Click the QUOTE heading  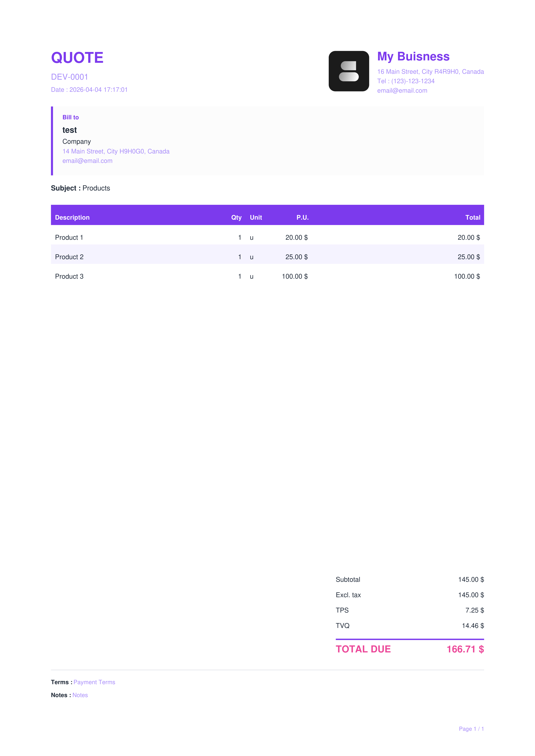tap(77, 58)
